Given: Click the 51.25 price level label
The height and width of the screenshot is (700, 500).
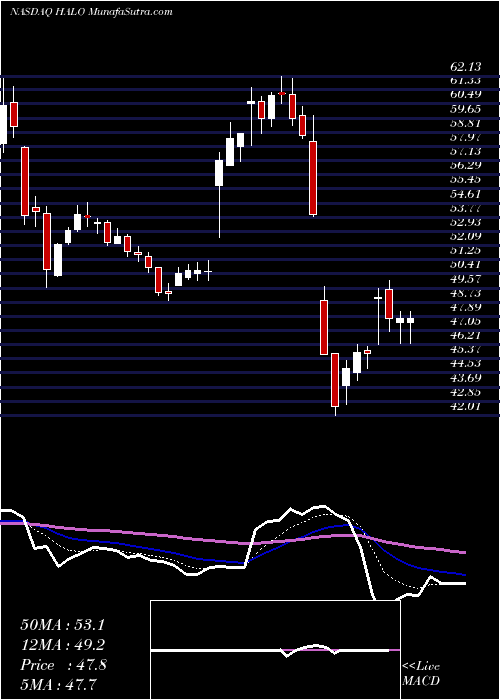Looking at the screenshot, I should (x=466, y=250).
